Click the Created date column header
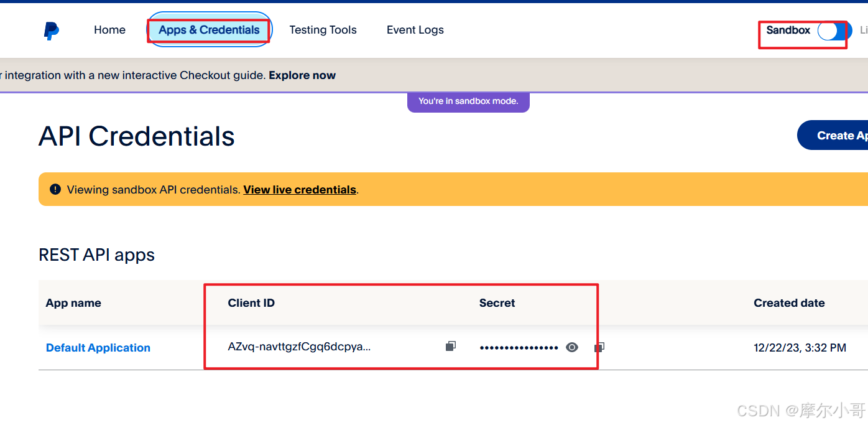This screenshot has width=868, height=425. pos(789,303)
